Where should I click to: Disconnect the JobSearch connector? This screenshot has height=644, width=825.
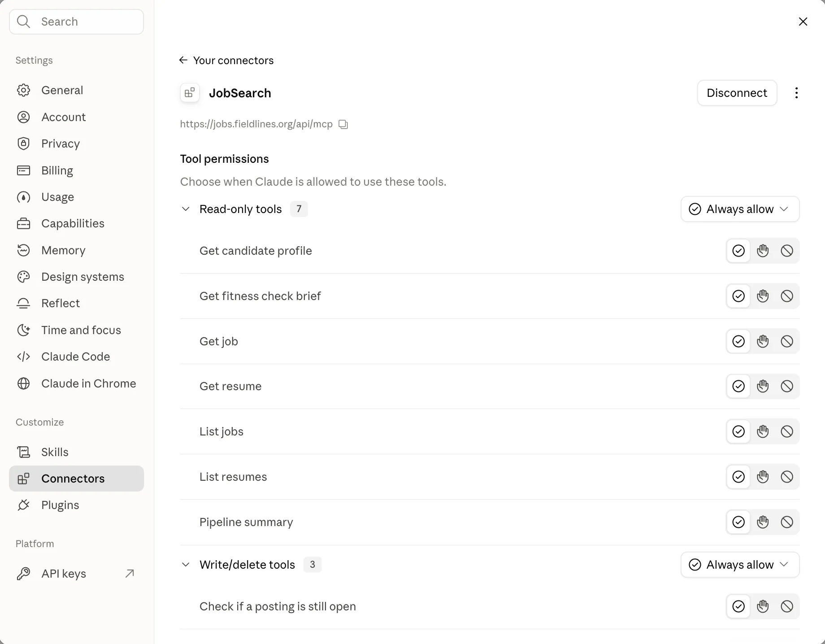point(737,93)
